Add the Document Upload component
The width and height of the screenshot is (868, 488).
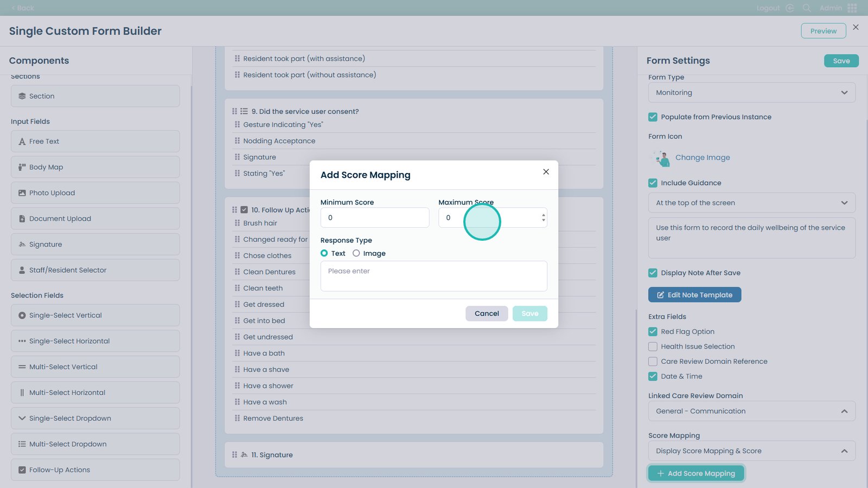[95, 219]
